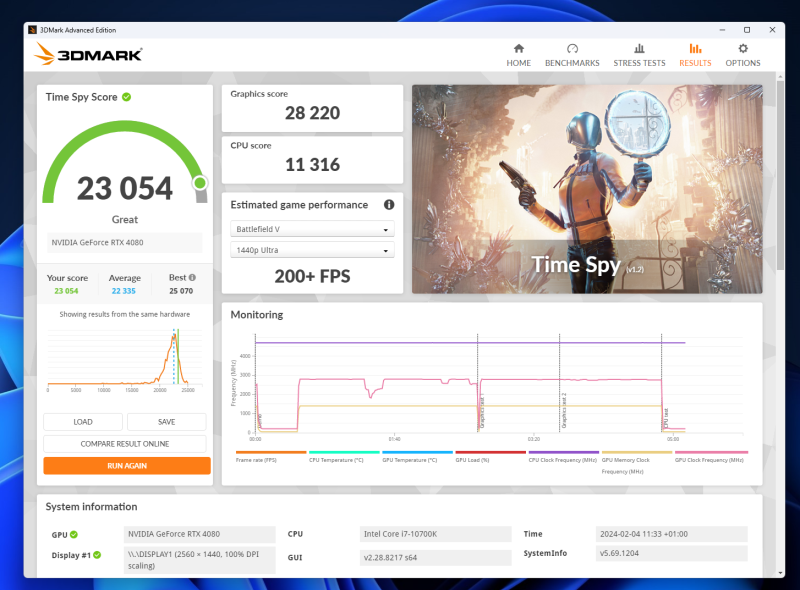Image resolution: width=800 pixels, height=590 pixels.
Task: Click the Time Spy artwork thumbnail
Action: click(587, 189)
